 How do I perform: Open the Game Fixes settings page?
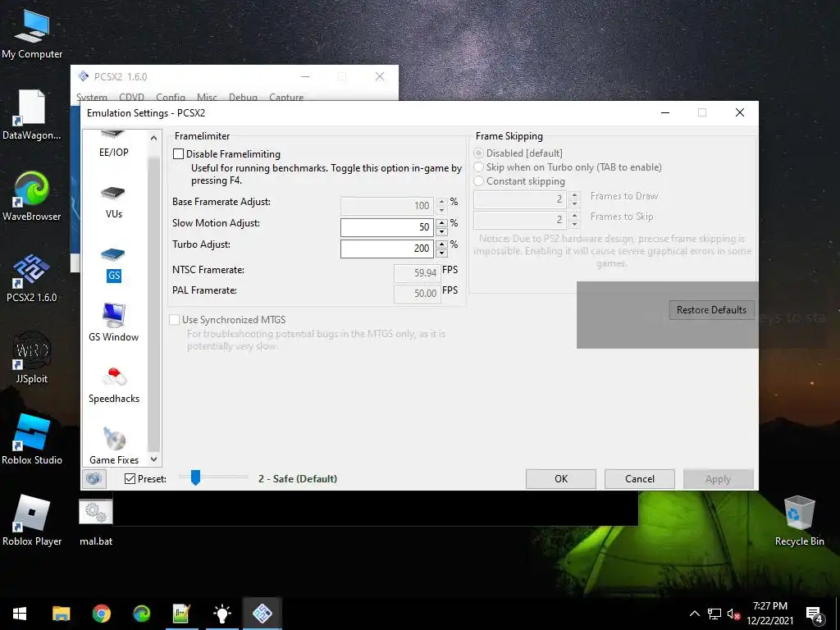[x=113, y=446]
